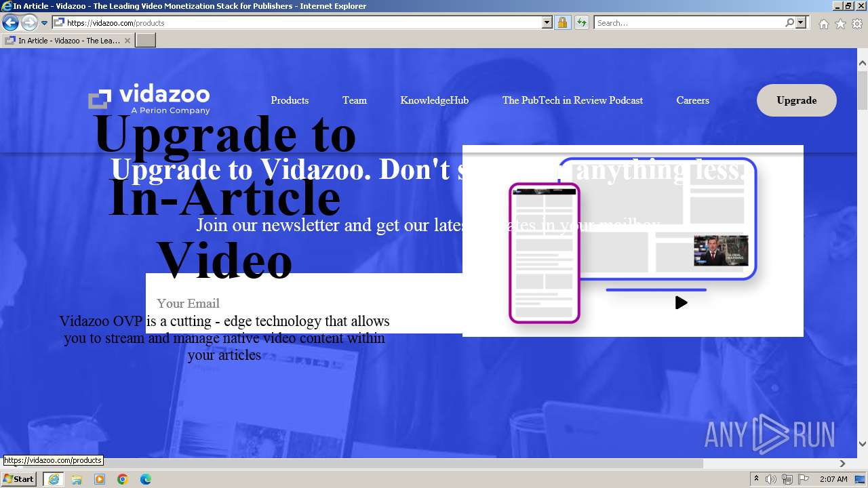Click the search magnifier icon
This screenshot has height=488, width=868.
click(x=789, y=22)
